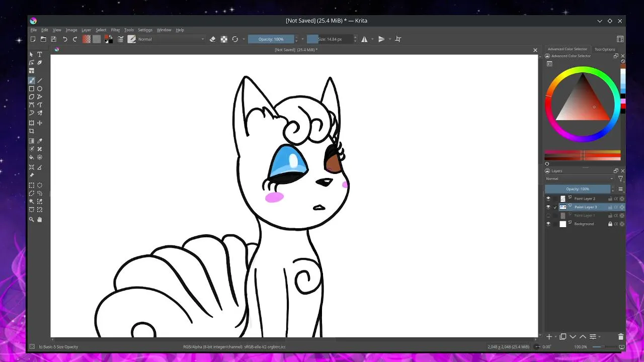This screenshot has height=362, width=644.
Task: Adjust the brush Opacity slider
Action: 271,39
